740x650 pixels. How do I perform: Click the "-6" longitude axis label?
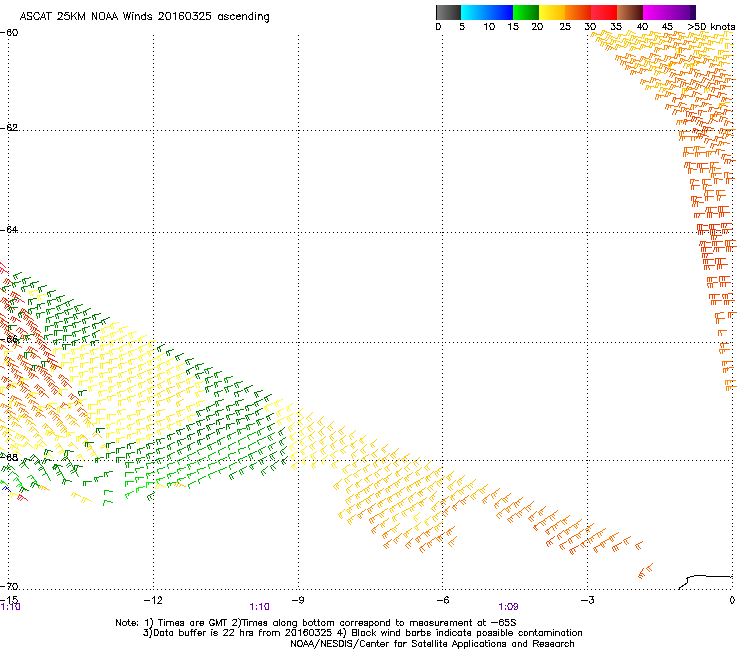(x=443, y=600)
